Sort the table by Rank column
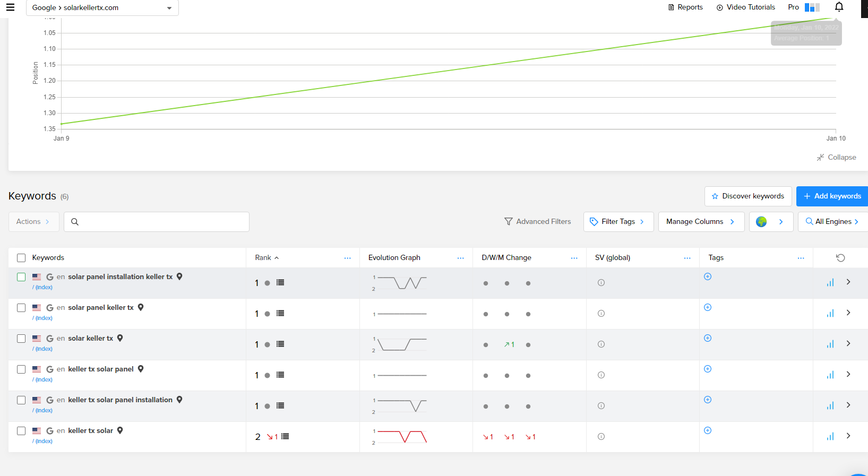868x476 pixels. point(267,258)
